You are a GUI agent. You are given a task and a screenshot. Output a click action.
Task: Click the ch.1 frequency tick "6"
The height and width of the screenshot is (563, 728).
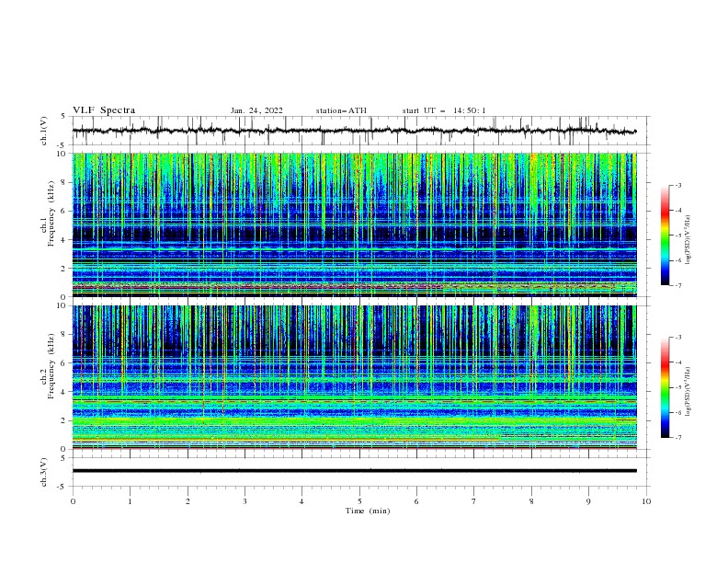[x=64, y=211]
